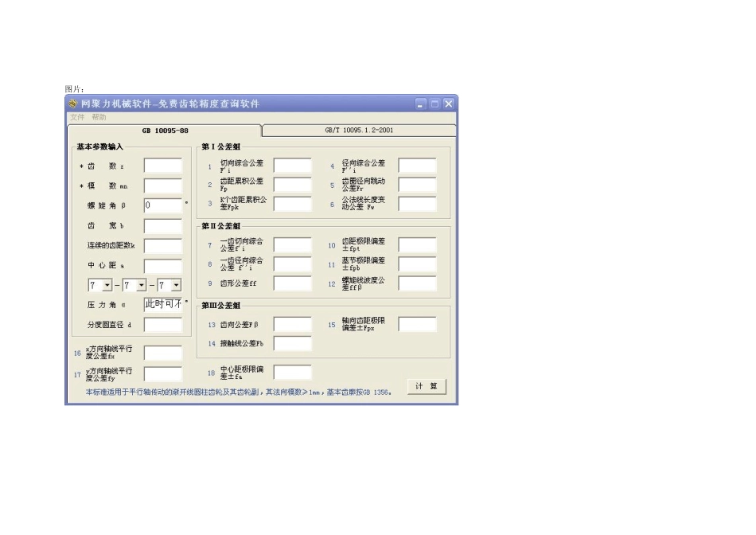756x535 pixels.
Task: Click the 基本参数输入 group label
Action: click(99, 146)
